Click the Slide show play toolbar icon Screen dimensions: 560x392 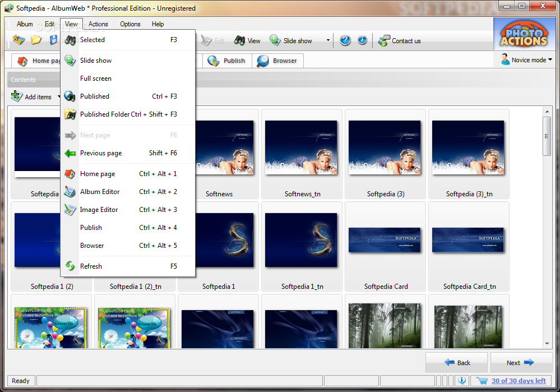(275, 40)
